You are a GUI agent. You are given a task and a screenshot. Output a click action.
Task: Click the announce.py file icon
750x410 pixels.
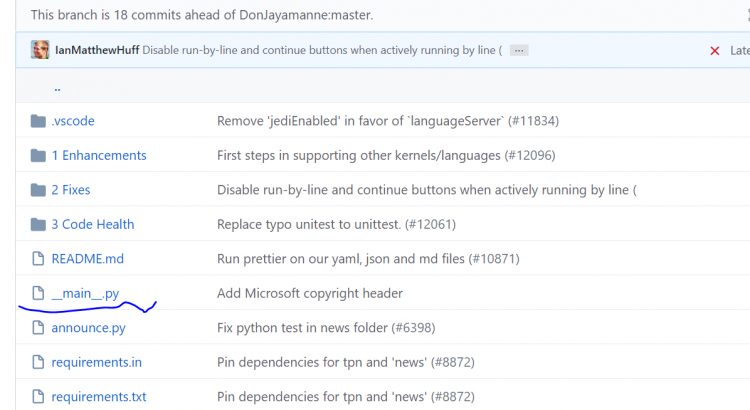pos(38,328)
